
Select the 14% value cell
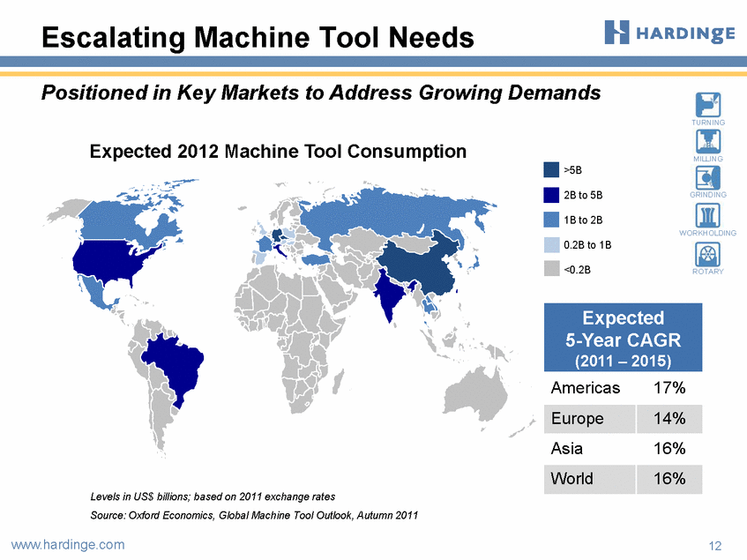[x=669, y=419]
